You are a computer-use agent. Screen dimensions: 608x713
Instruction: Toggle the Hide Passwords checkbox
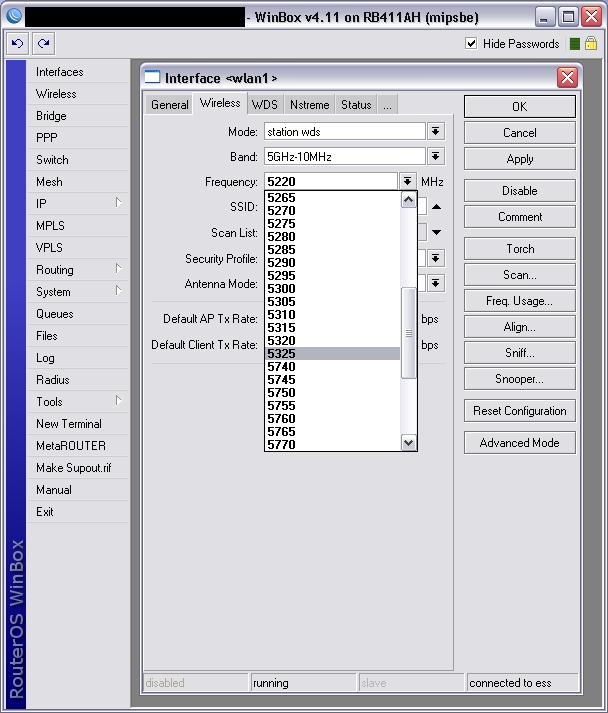pos(471,44)
